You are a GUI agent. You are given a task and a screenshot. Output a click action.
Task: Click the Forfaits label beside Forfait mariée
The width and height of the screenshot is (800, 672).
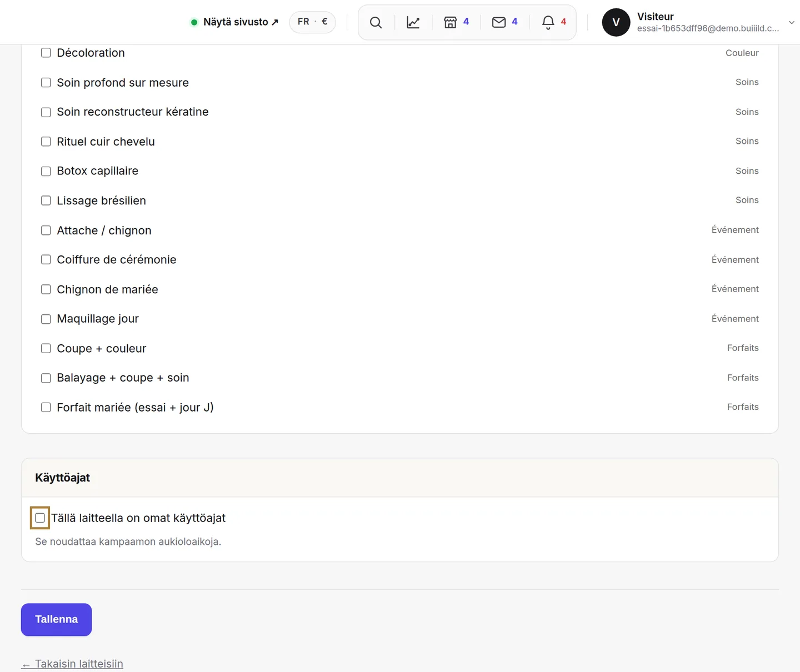tap(743, 407)
